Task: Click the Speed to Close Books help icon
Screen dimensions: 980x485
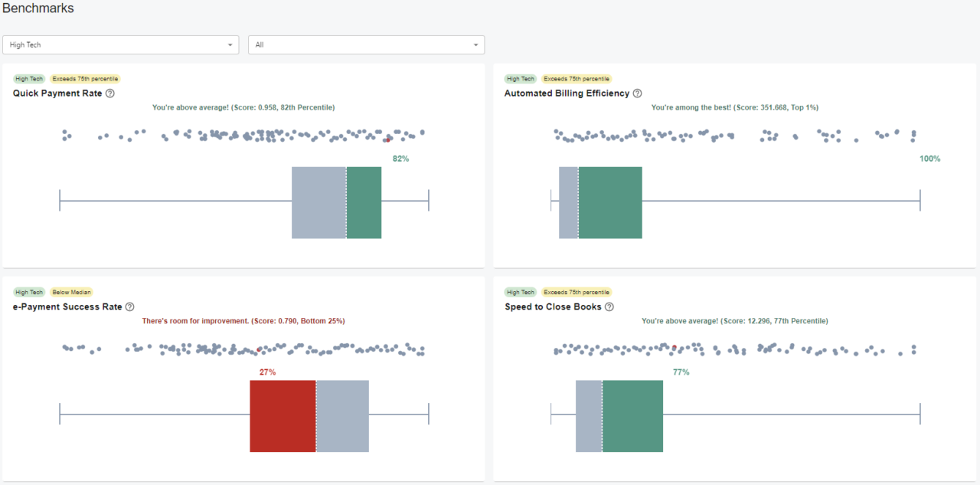Action: tap(608, 306)
